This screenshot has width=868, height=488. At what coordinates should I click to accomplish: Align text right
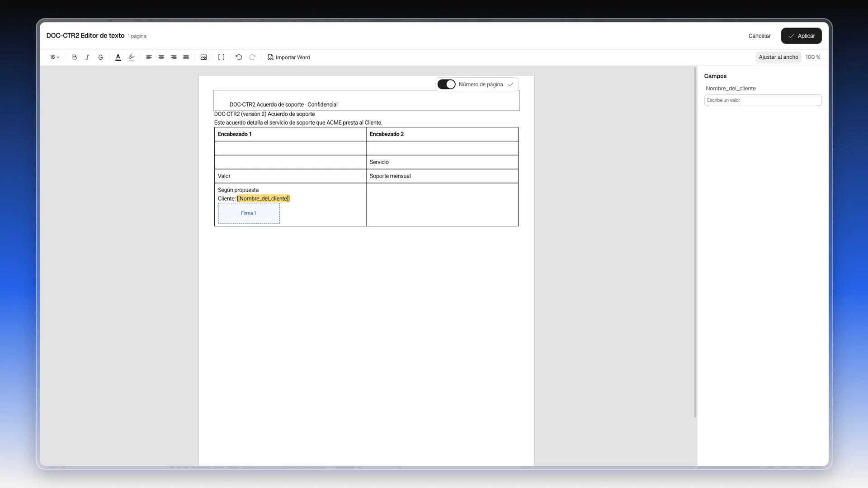[x=174, y=57]
